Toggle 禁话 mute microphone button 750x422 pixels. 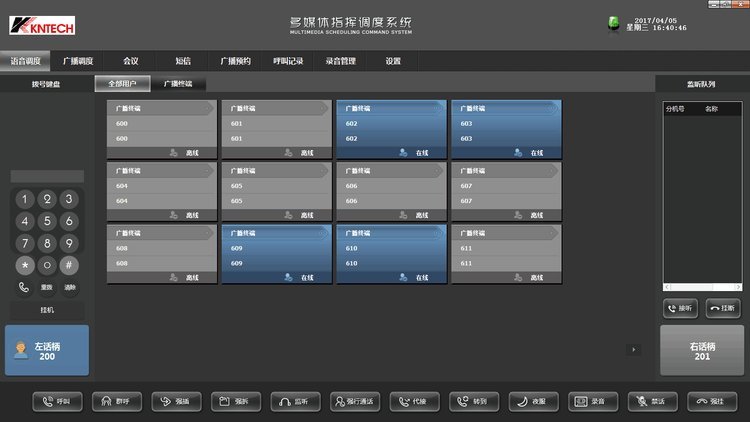pos(652,401)
